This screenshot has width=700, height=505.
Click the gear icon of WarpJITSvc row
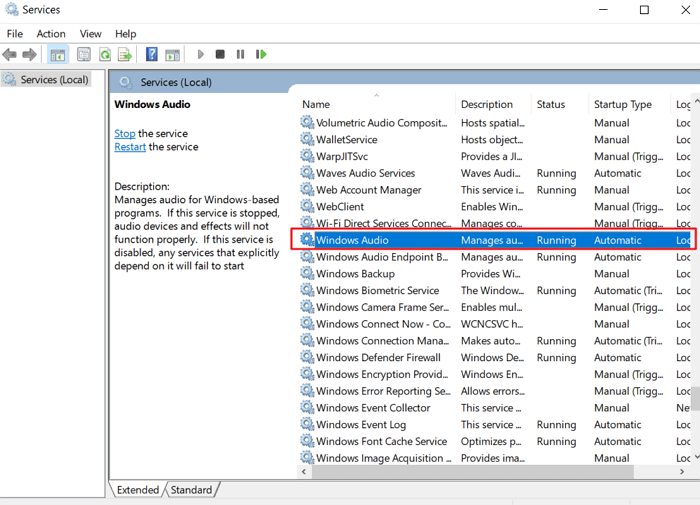[x=307, y=156]
